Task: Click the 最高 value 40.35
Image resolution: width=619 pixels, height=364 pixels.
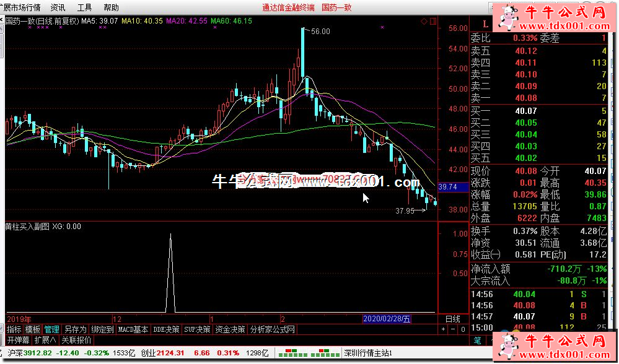Action: coord(595,183)
